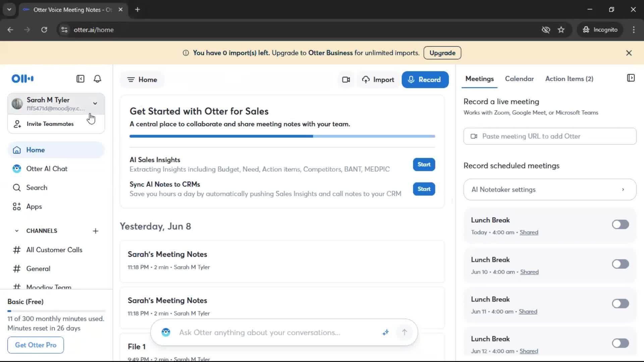Click the Otter avatar in the chat box

[x=166, y=332]
